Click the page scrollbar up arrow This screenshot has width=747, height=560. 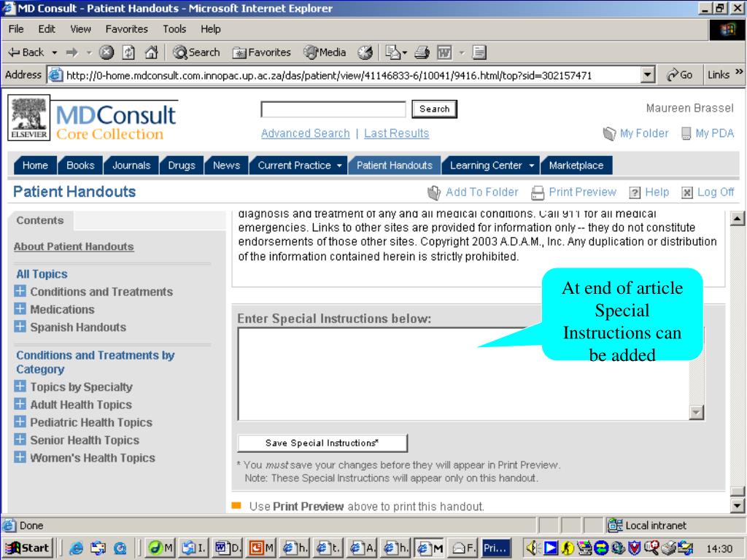[737, 219]
